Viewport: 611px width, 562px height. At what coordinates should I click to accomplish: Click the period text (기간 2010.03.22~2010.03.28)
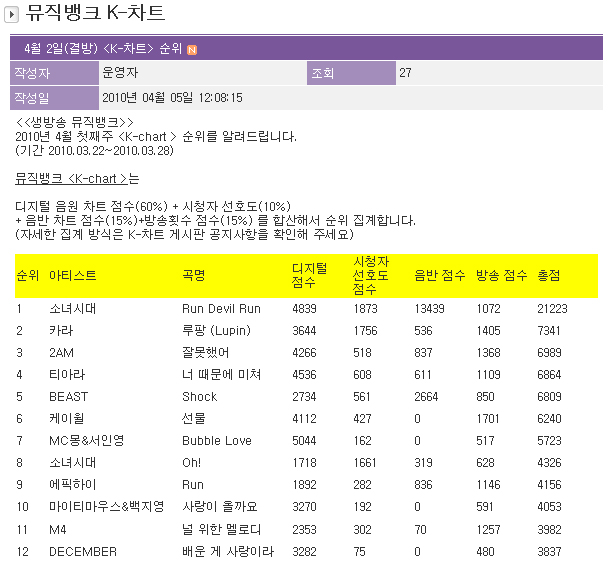pyautogui.click(x=94, y=150)
